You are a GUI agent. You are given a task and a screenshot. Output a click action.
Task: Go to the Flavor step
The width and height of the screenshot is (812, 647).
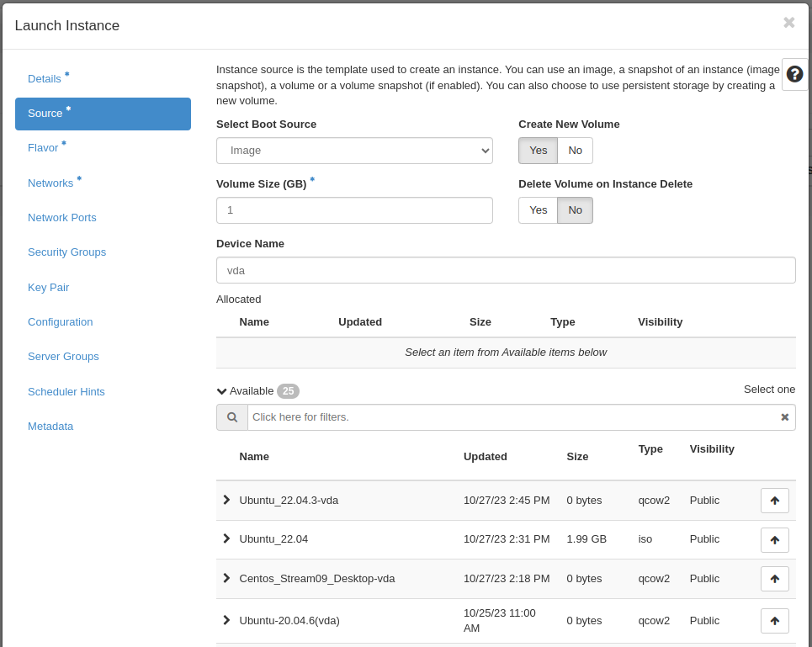pos(43,148)
